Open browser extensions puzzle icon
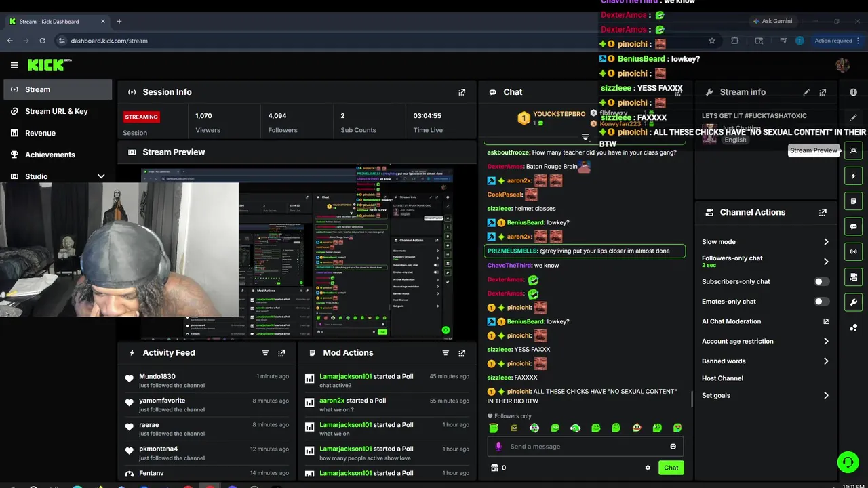 pos(734,41)
